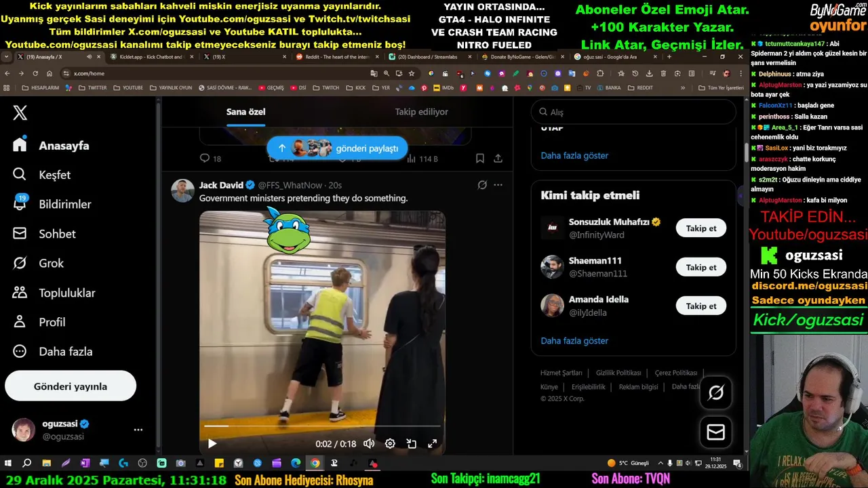Image resolution: width=868 pixels, height=488 pixels.
Task: Play the subway video
Action: 212,444
